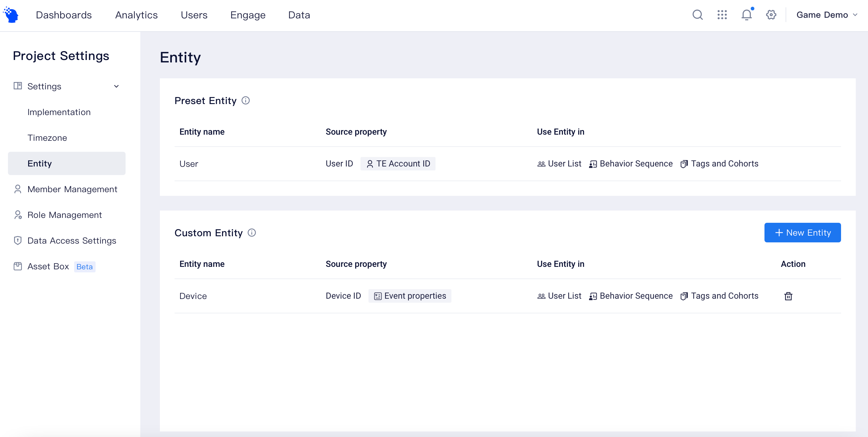Click the settings gear icon in header
This screenshot has width=868, height=437.
pyautogui.click(x=771, y=15)
